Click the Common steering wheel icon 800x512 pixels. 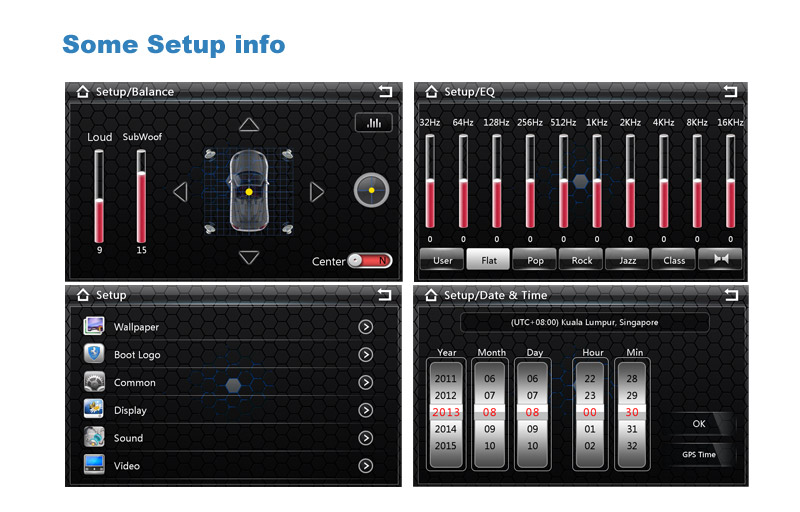tap(95, 382)
